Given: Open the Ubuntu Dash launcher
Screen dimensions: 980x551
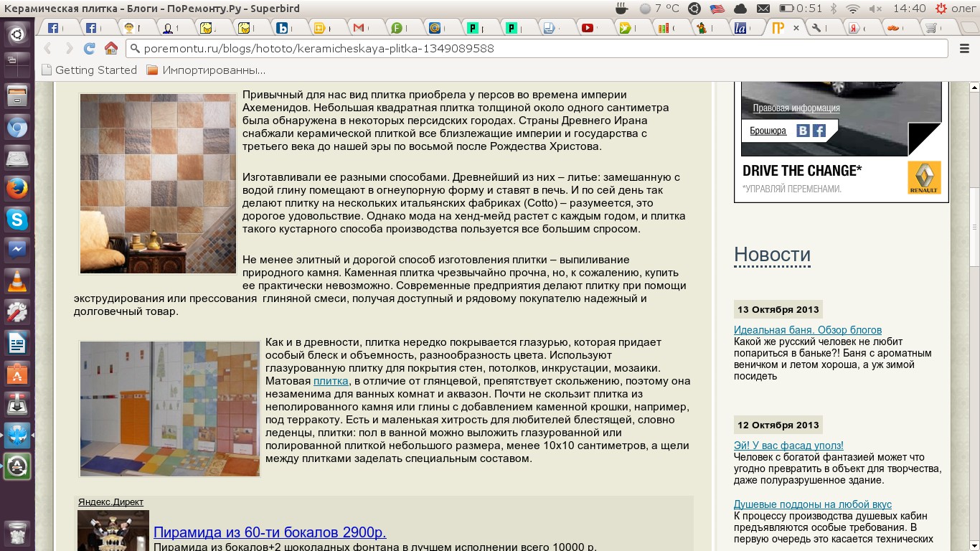Looking at the screenshot, I should click(17, 34).
